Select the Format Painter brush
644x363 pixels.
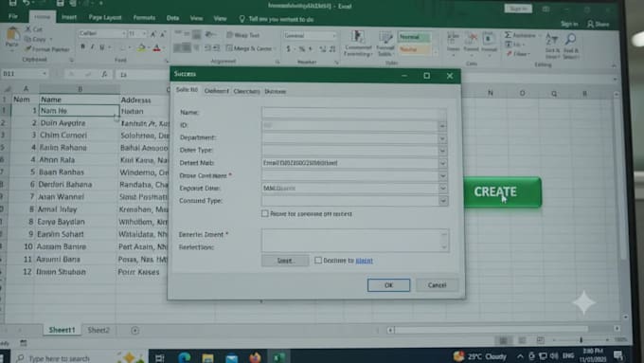(27, 49)
